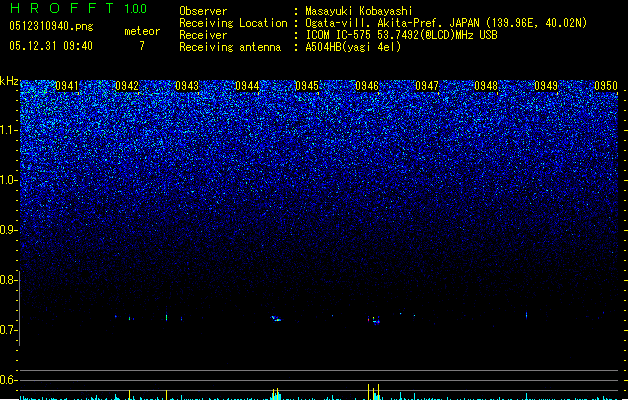Click the Observer label
The height and width of the screenshot is (400, 629).
[x=203, y=11]
